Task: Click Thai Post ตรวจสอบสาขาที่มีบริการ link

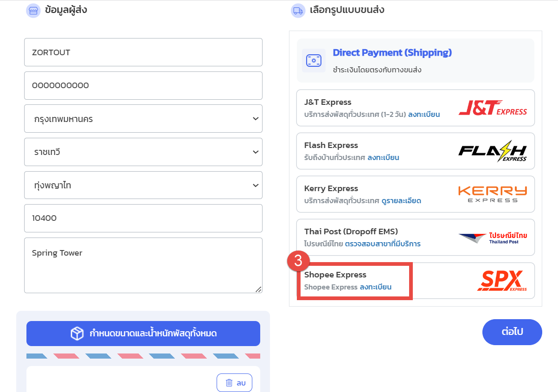Action: 383,244
